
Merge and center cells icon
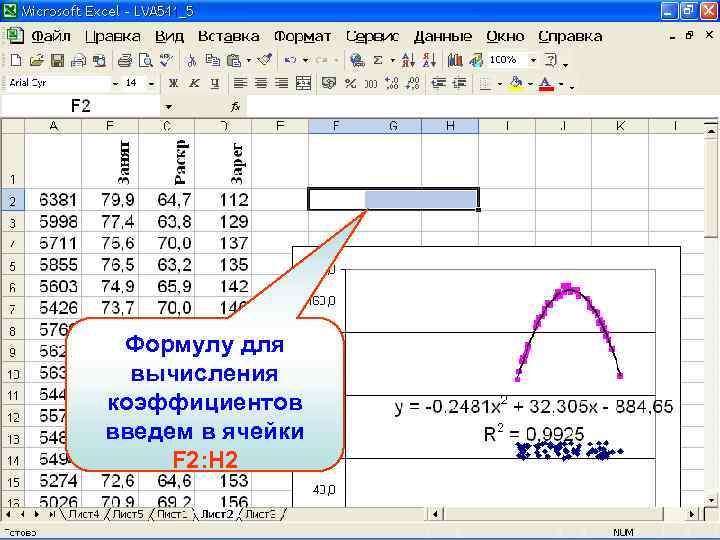[304, 83]
